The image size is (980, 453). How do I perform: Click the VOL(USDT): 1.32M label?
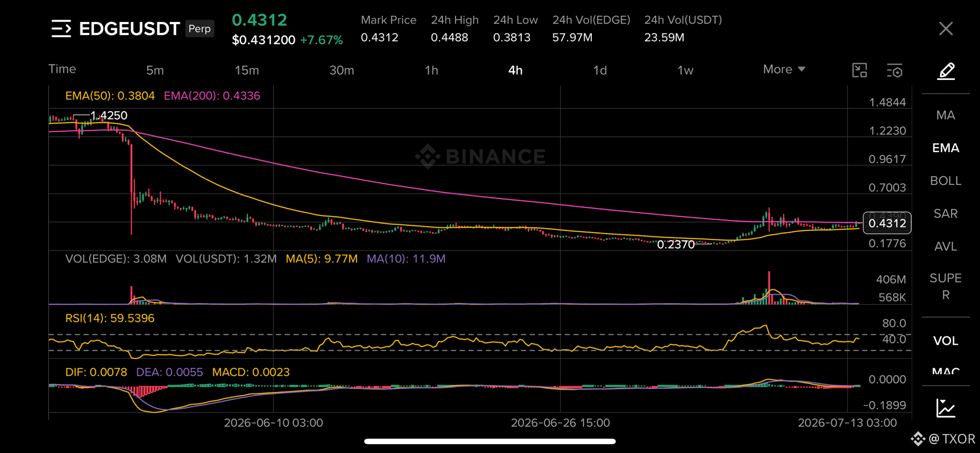(226, 259)
